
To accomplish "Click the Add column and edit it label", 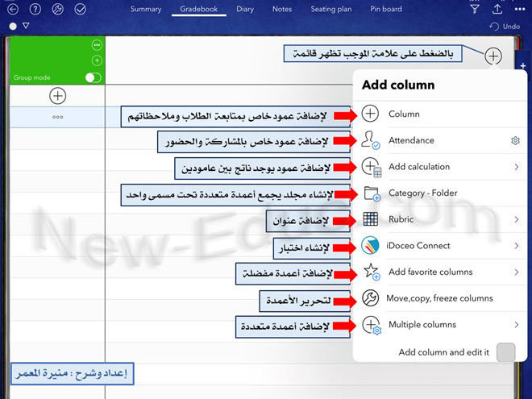I will [444, 352].
